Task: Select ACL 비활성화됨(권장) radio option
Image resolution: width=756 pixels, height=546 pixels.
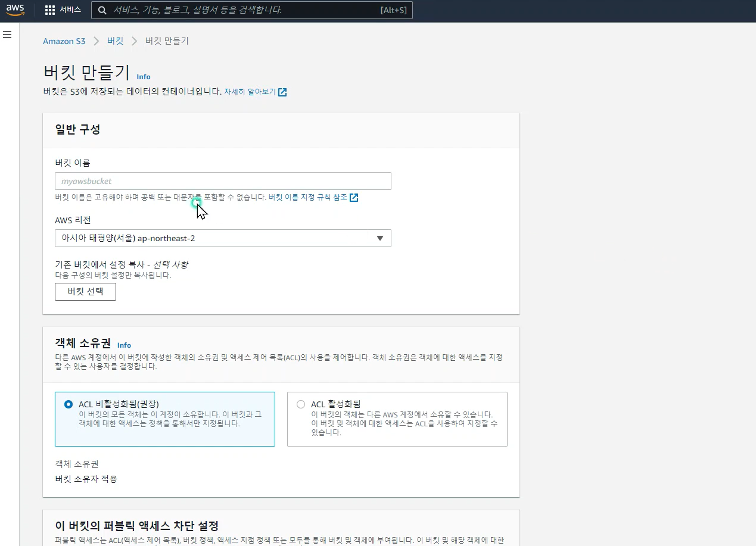Action: coord(69,404)
